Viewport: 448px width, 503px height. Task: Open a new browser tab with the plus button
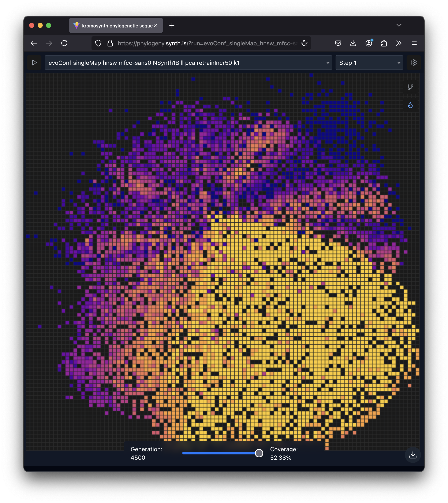pyautogui.click(x=172, y=25)
